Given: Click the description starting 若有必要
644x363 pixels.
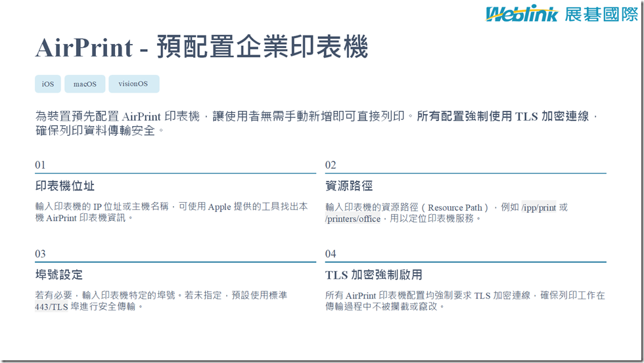Looking at the screenshot, I should (x=161, y=301).
